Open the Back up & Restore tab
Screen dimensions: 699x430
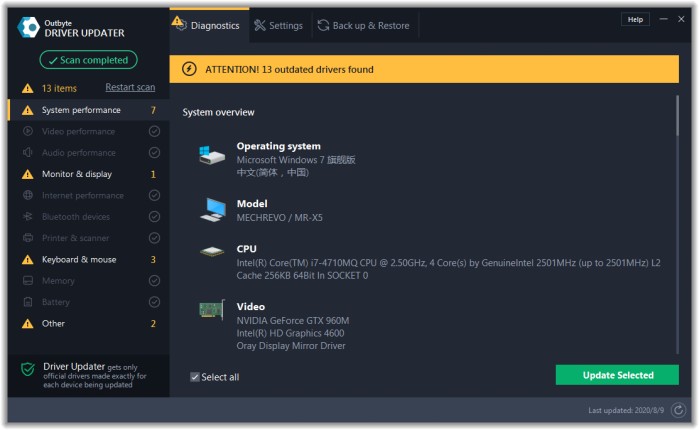[x=364, y=25]
